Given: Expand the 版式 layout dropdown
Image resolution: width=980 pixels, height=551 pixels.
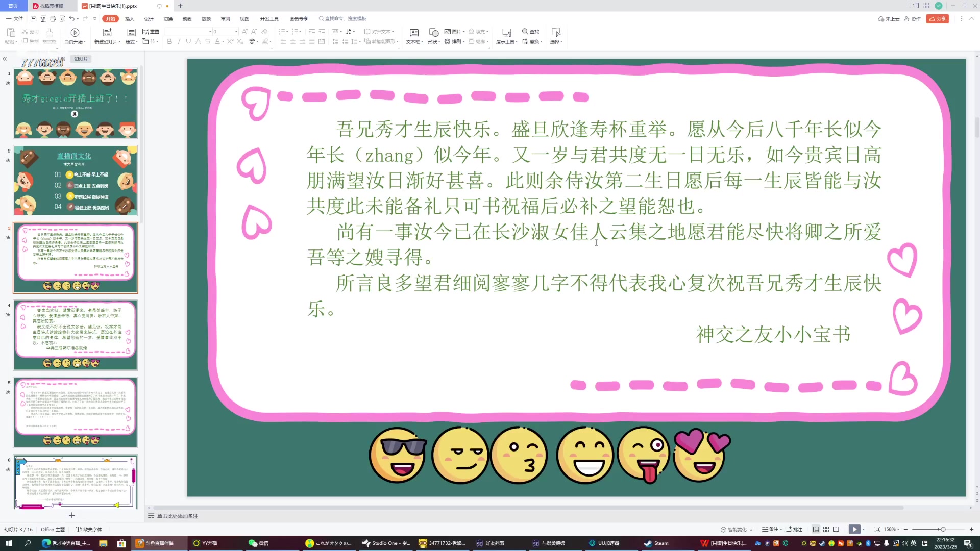Looking at the screenshot, I should [x=131, y=42].
